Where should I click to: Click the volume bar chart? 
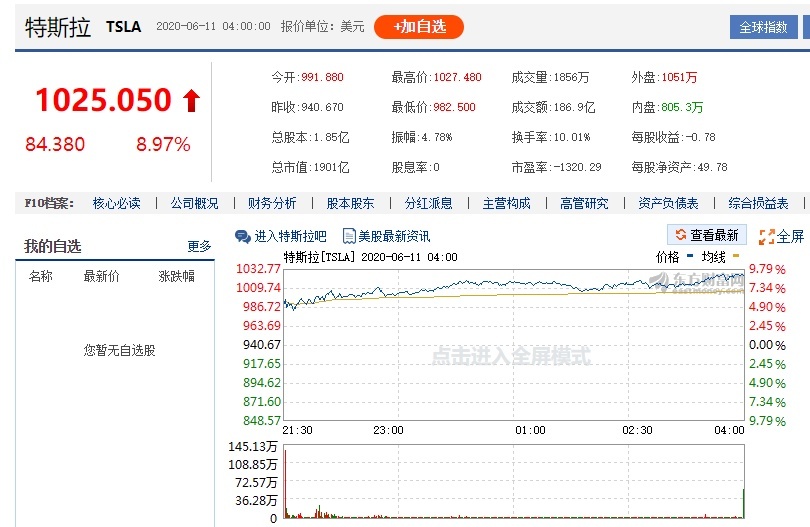pyautogui.click(x=513, y=482)
